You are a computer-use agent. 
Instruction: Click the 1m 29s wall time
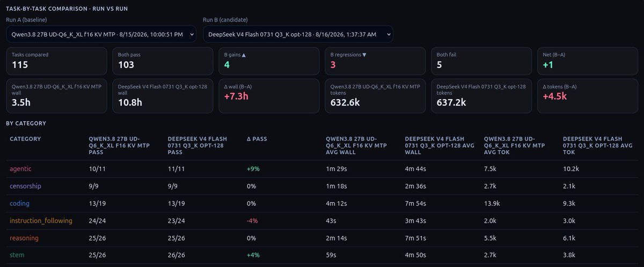coord(336,169)
